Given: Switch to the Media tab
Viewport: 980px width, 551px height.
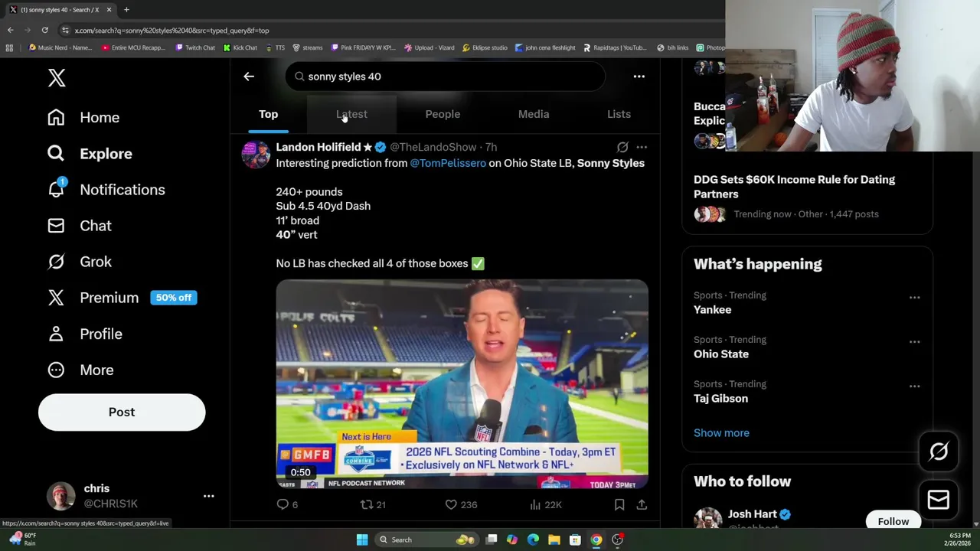Looking at the screenshot, I should (x=534, y=114).
